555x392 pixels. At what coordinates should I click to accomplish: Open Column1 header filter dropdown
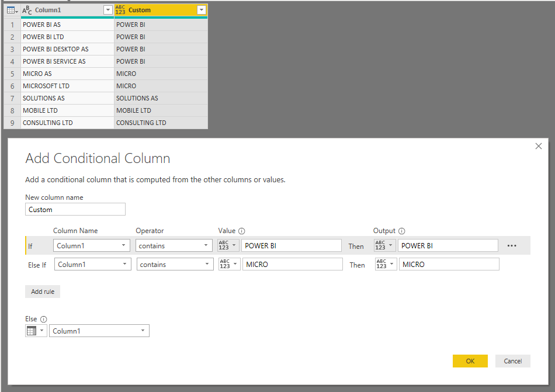pos(108,11)
